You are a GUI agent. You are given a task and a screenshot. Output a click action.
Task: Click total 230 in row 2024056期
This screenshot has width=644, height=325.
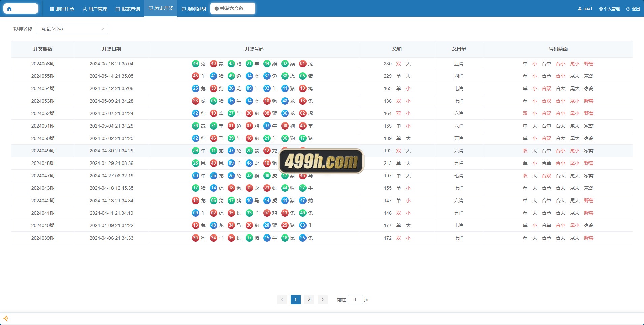388,64
